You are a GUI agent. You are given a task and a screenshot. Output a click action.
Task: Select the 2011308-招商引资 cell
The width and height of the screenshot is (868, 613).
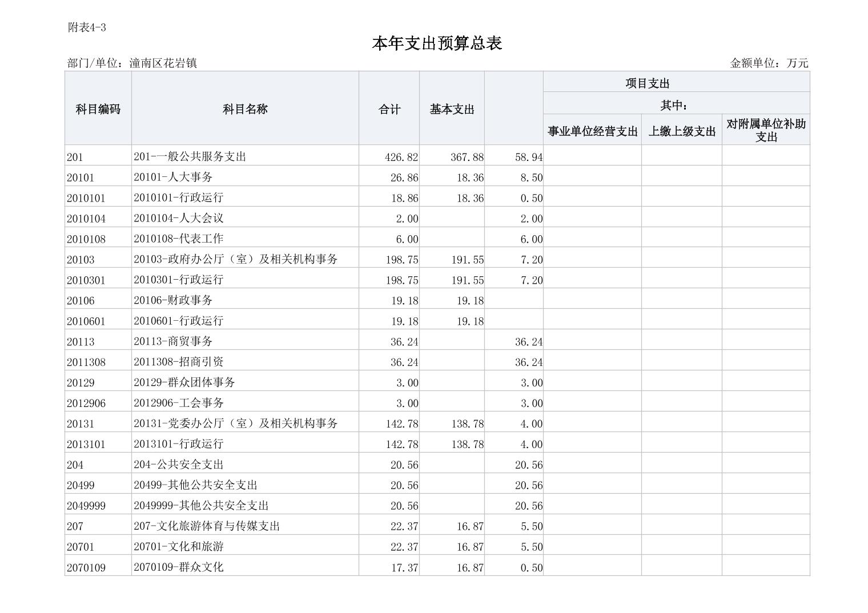pos(178,362)
